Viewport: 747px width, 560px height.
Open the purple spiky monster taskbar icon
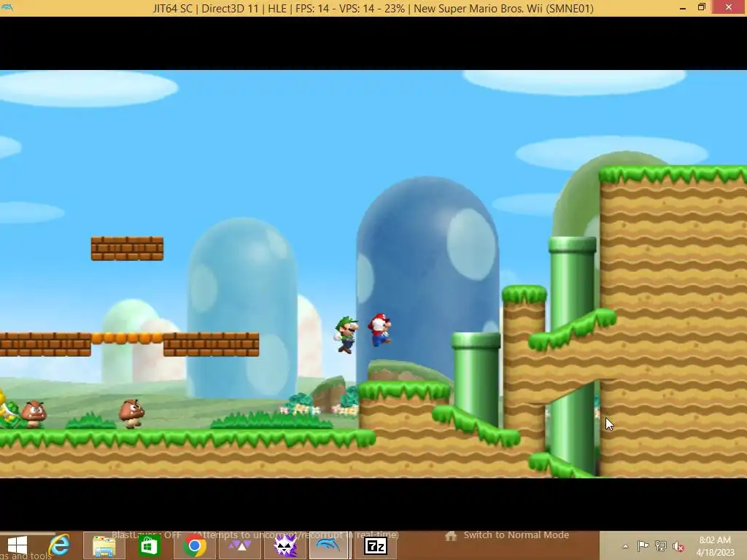click(285, 545)
